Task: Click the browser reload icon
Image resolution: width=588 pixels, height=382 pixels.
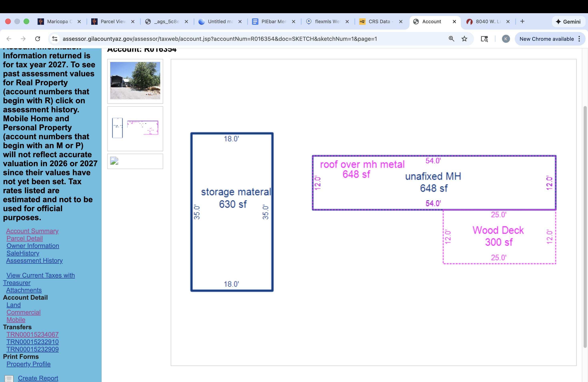Action: pos(38,39)
